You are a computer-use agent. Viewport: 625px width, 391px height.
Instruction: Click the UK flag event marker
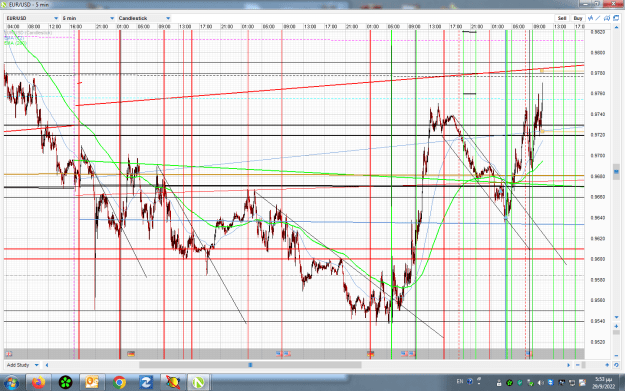tap(8, 354)
